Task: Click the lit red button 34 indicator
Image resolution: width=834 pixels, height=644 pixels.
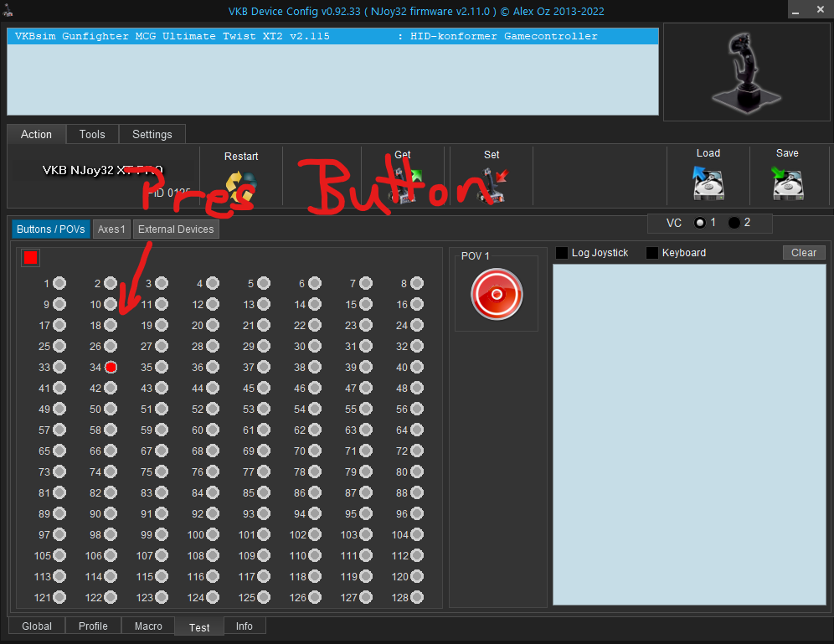Action: pos(111,367)
